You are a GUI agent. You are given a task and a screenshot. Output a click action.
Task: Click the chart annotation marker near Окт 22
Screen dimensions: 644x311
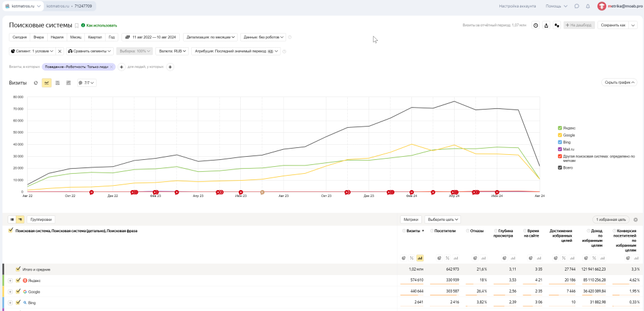(92, 192)
